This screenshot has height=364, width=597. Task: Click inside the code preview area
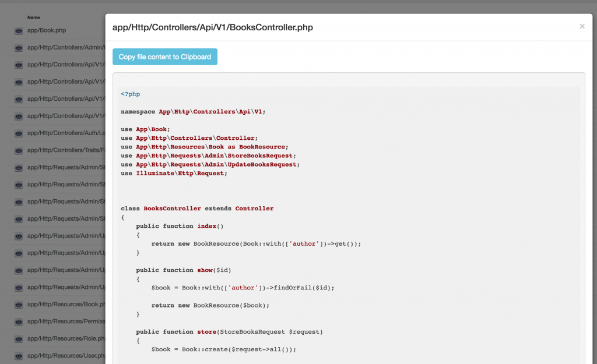350,233
